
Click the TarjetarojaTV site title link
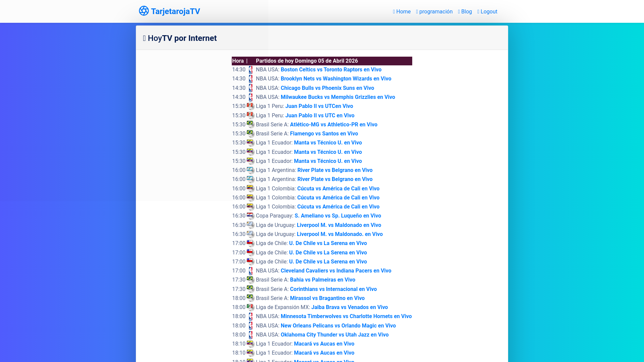pyautogui.click(x=175, y=11)
